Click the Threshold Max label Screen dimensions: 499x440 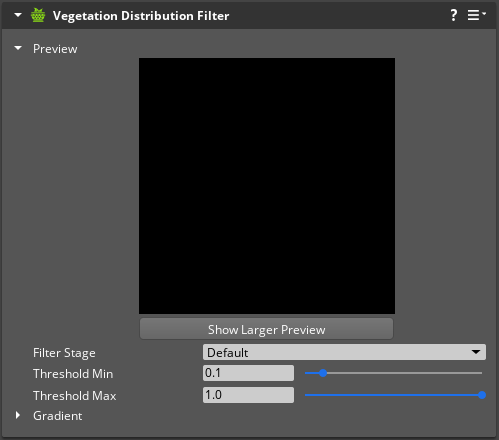click(75, 396)
